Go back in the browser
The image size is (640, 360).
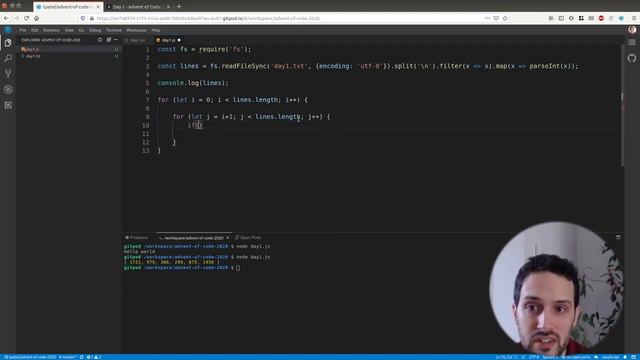(x=6, y=18)
